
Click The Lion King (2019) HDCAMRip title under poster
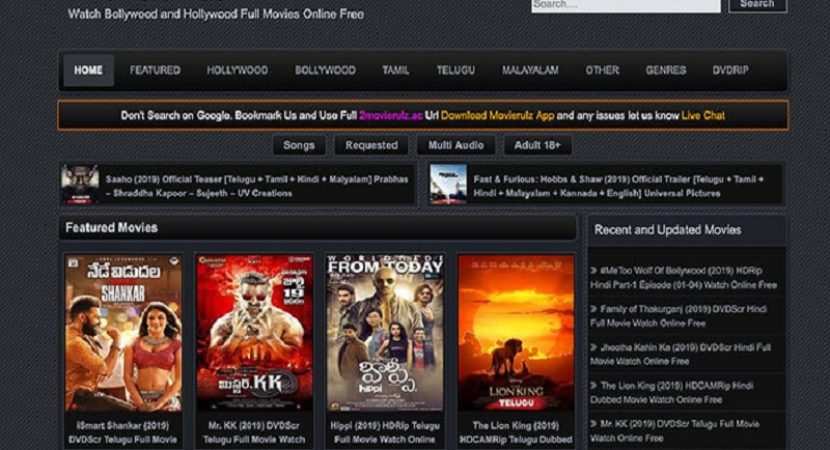pyautogui.click(x=516, y=433)
